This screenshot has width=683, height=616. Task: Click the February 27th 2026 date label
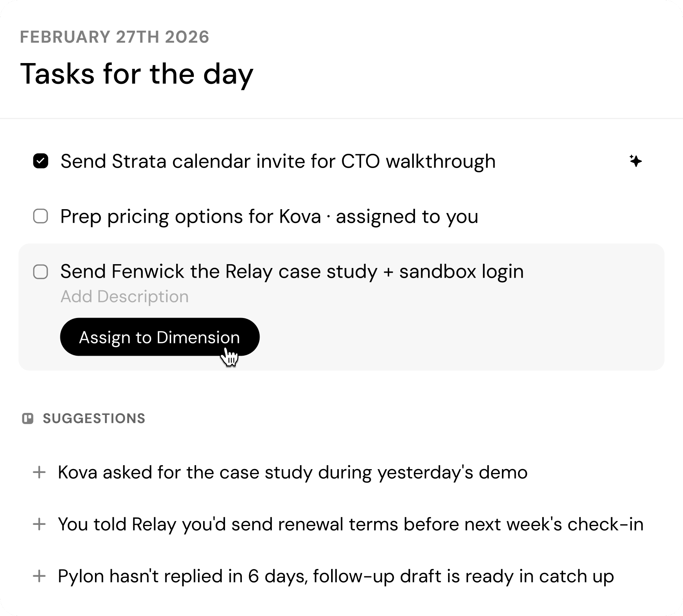point(115,37)
